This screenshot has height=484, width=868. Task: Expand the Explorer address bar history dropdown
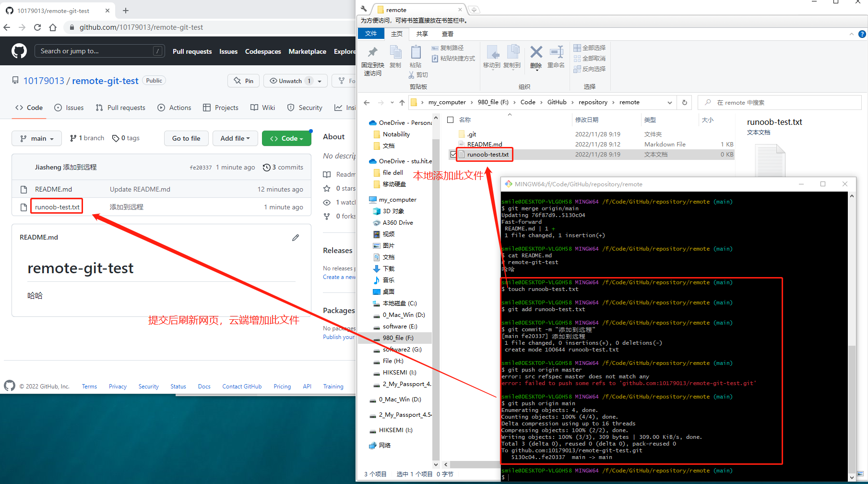pyautogui.click(x=670, y=102)
